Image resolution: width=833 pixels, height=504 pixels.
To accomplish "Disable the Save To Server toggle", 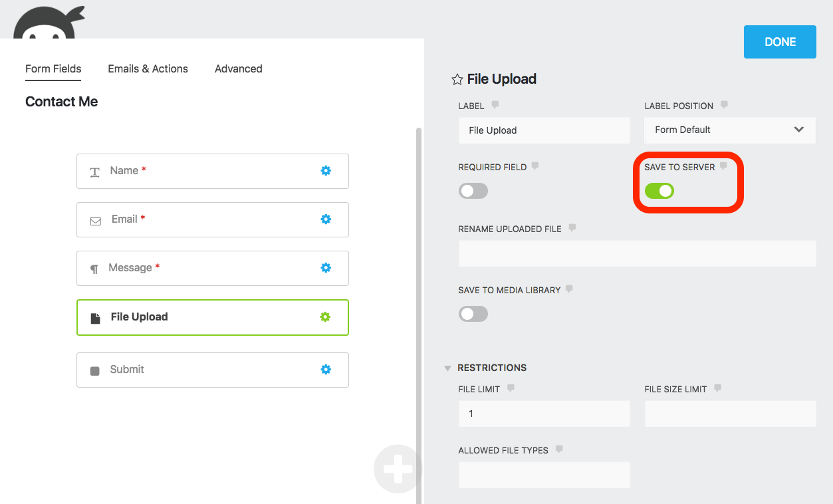I will 659,191.
